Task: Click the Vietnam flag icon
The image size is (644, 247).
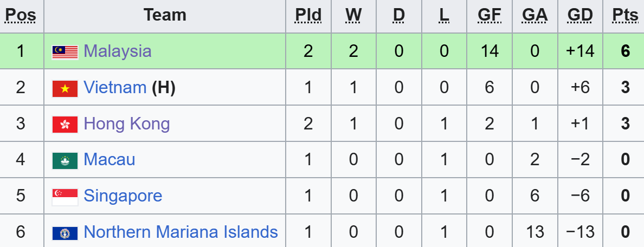Action: click(65, 88)
